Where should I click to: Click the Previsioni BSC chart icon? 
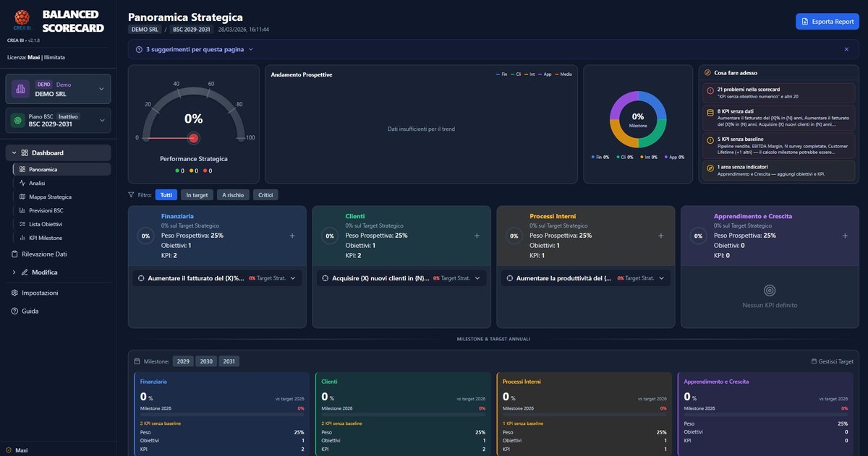pos(22,209)
